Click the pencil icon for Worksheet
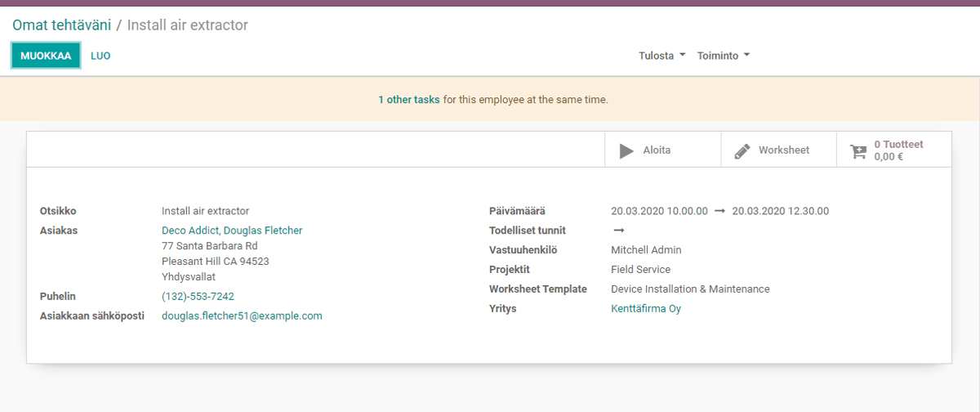The image size is (980, 412). pos(742,150)
